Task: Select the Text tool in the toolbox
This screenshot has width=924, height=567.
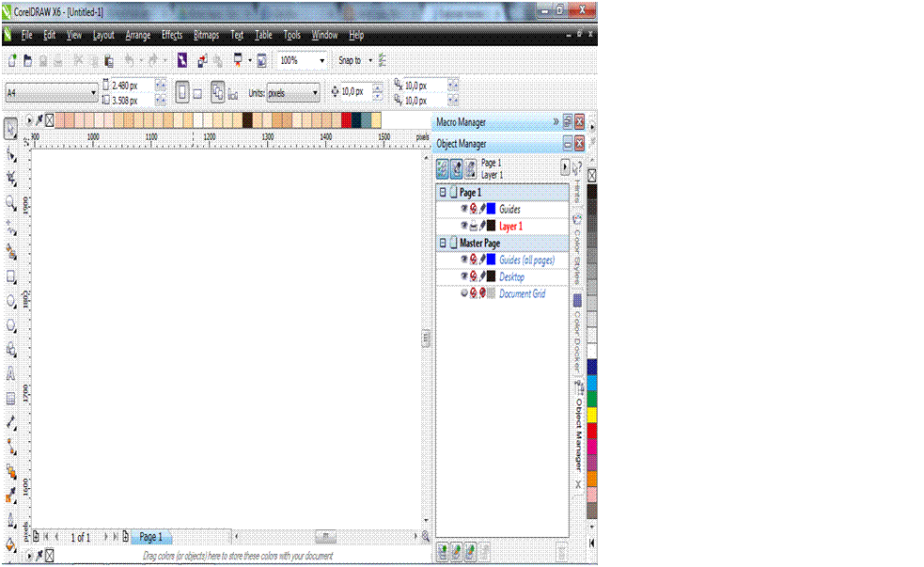Action: click(11, 374)
